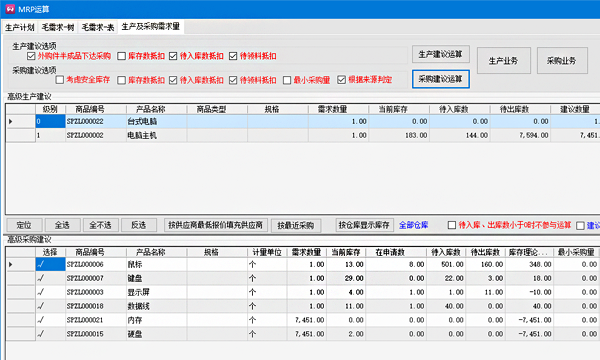Image resolution: width=600 pixels, height=360 pixels.
Task: Click the 数据线 product name cell
Action: (x=157, y=306)
